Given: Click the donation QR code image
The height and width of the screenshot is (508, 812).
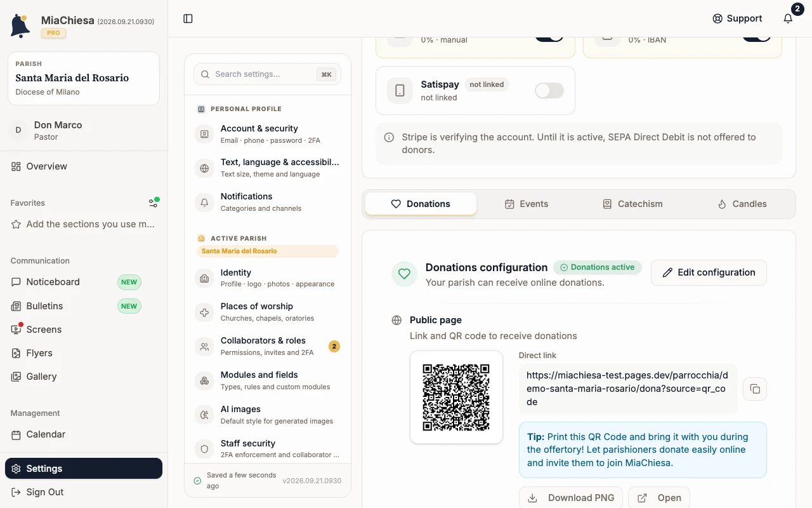Looking at the screenshot, I should 456,398.
